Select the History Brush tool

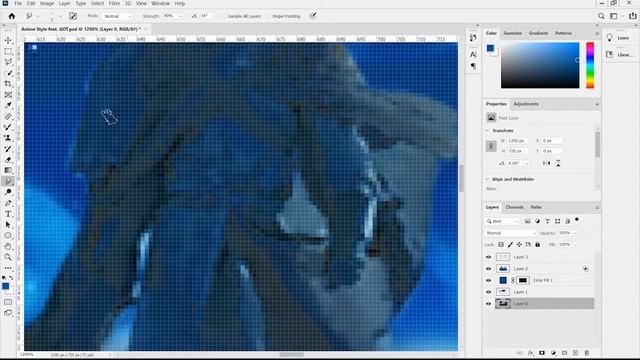point(8,149)
